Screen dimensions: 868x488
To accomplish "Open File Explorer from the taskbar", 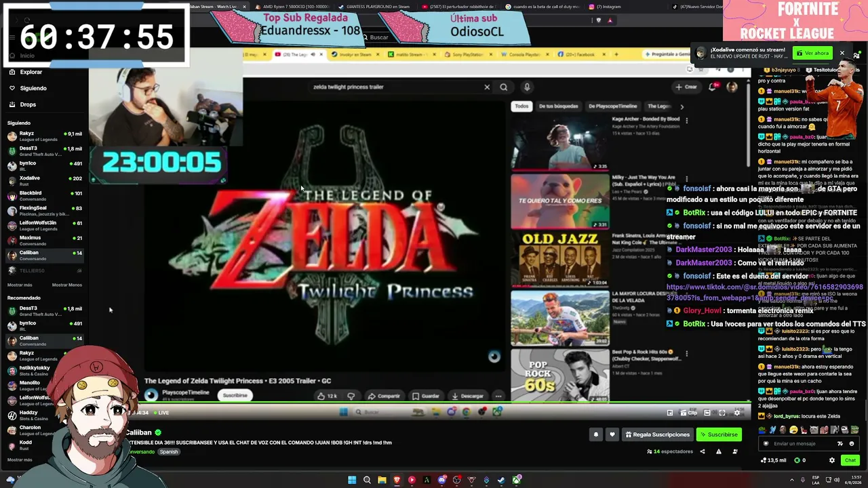I will [382, 481].
